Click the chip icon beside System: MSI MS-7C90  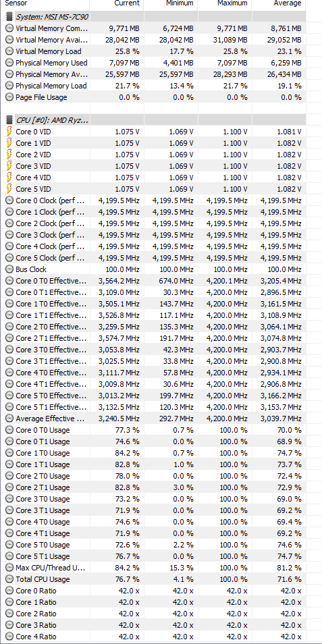[x=9, y=17]
